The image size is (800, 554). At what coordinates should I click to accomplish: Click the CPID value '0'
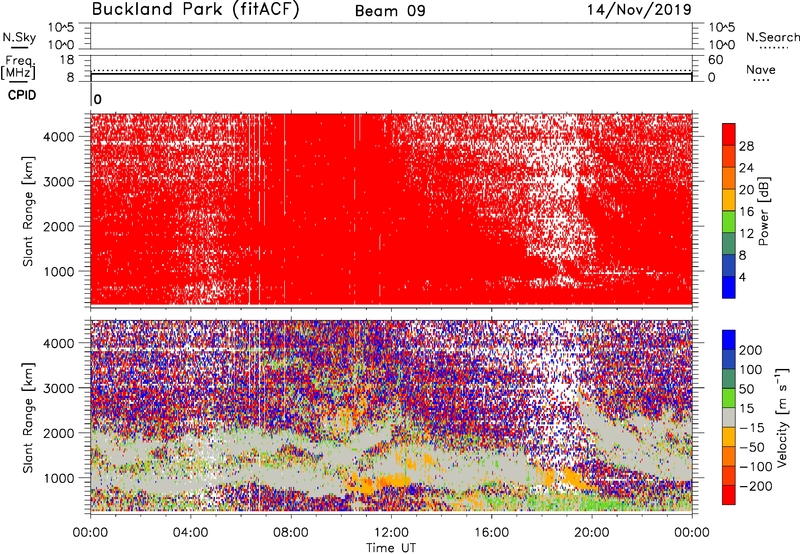coord(97,99)
